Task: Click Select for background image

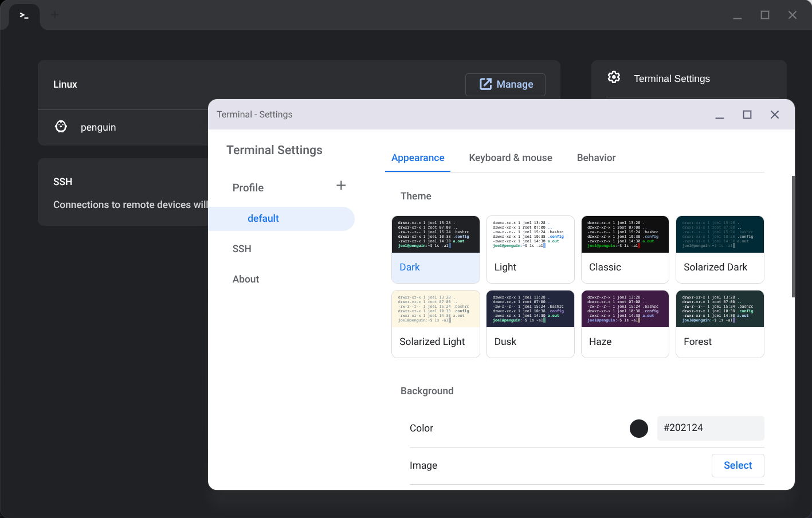Action: (738, 465)
